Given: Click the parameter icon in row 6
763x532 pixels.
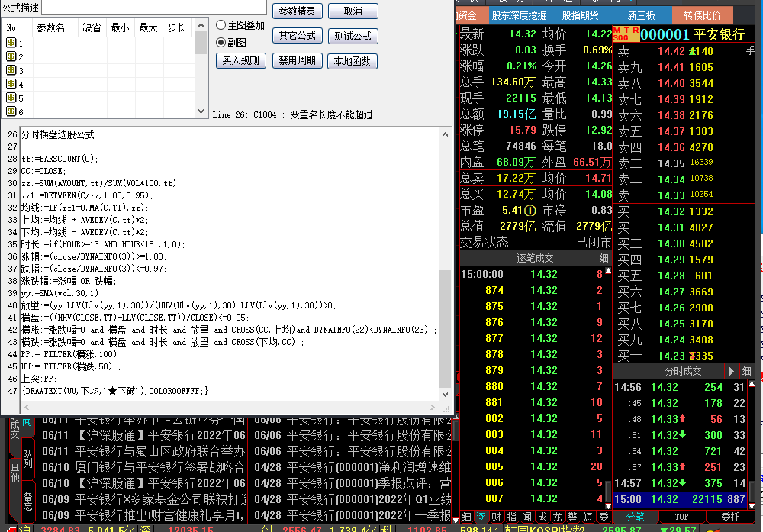Looking at the screenshot, I should tap(11, 111).
